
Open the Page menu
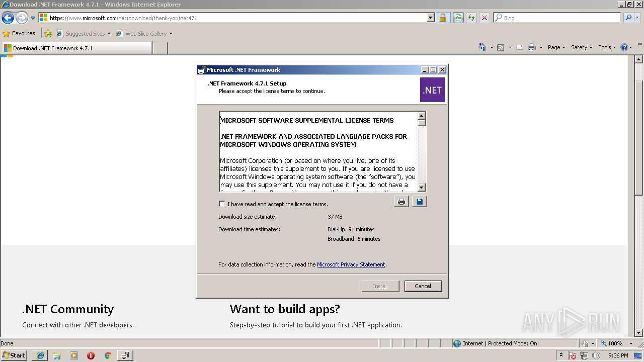coord(556,47)
